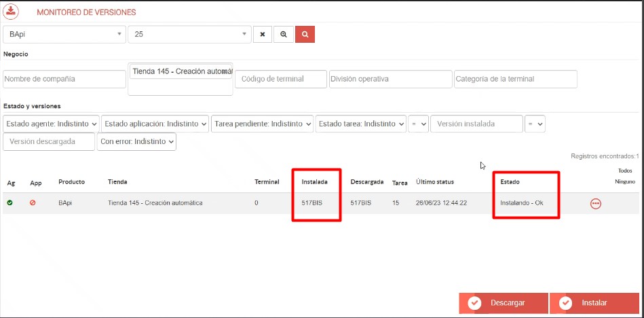
Task: Click the Versión instalada input field
Action: (476, 124)
